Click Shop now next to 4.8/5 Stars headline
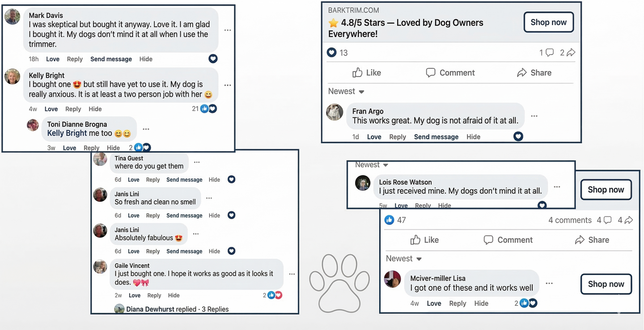 548,22
